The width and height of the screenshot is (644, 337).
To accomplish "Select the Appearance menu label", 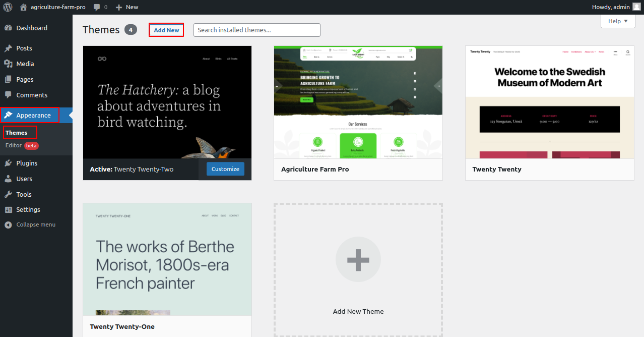I will [33, 115].
